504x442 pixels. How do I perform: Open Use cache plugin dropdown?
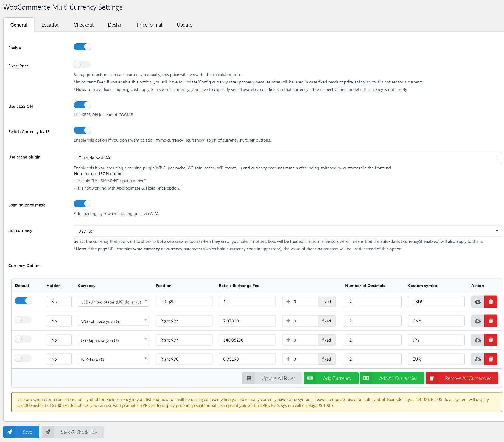click(288, 158)
